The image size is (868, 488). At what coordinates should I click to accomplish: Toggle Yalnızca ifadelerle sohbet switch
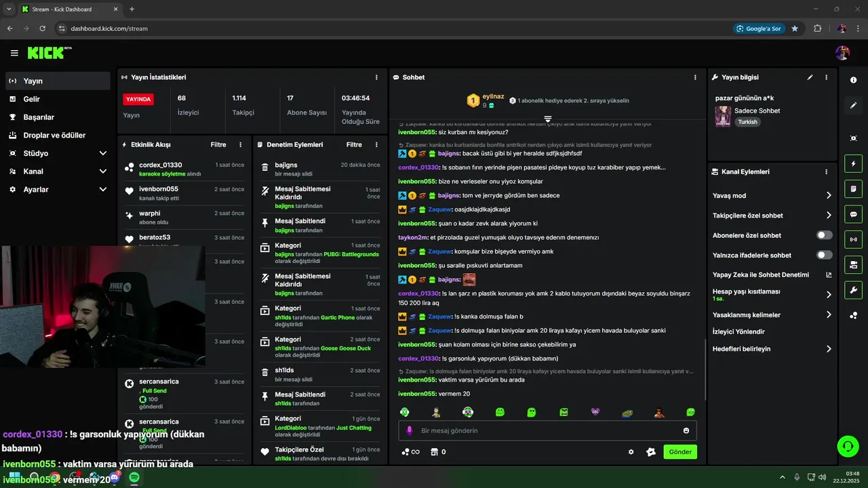pos(824,255)
